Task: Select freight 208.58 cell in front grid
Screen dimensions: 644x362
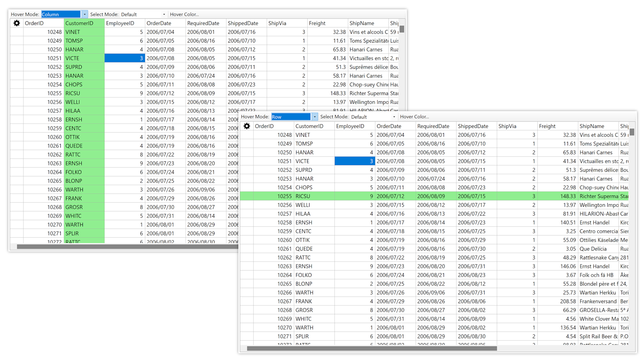Action: 558,301
